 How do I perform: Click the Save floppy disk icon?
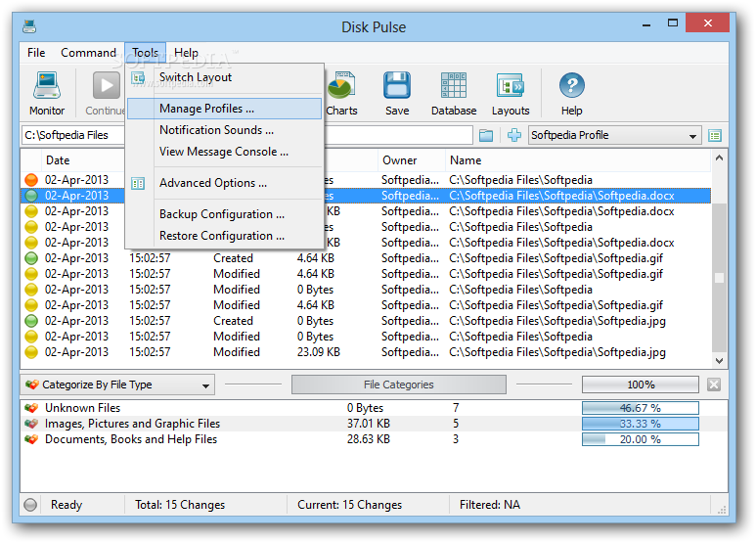pos(397,86)
